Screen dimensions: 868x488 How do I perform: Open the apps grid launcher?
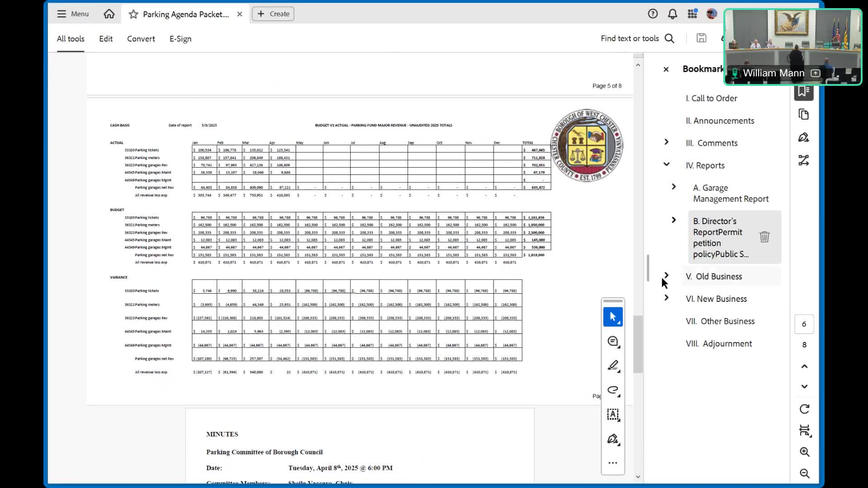tap(692, 14)
